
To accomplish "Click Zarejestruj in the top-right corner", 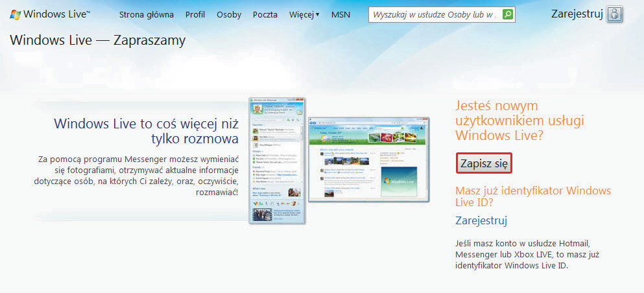I will pos(577,14).
